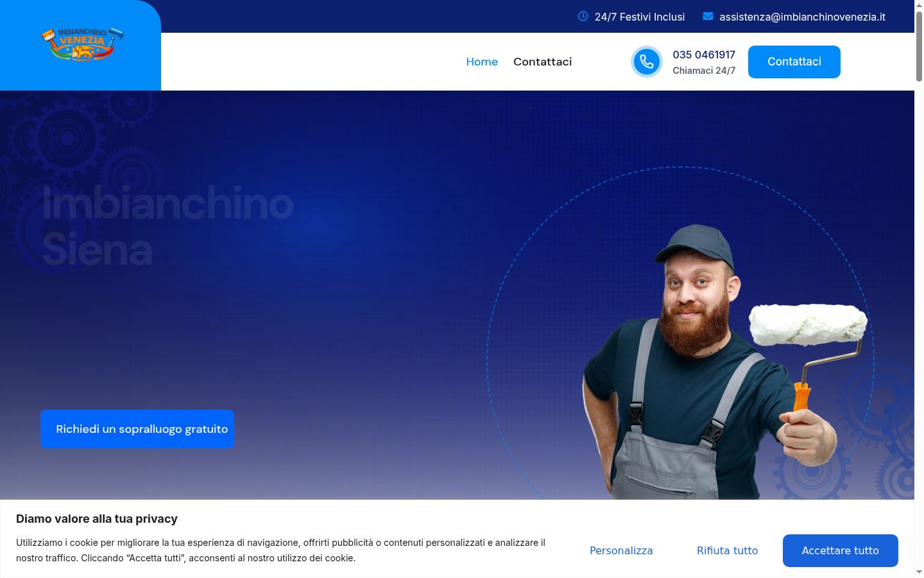The image size is (924, 578).
Task: Open the Home menu item
Action: [x=482, y=62]
